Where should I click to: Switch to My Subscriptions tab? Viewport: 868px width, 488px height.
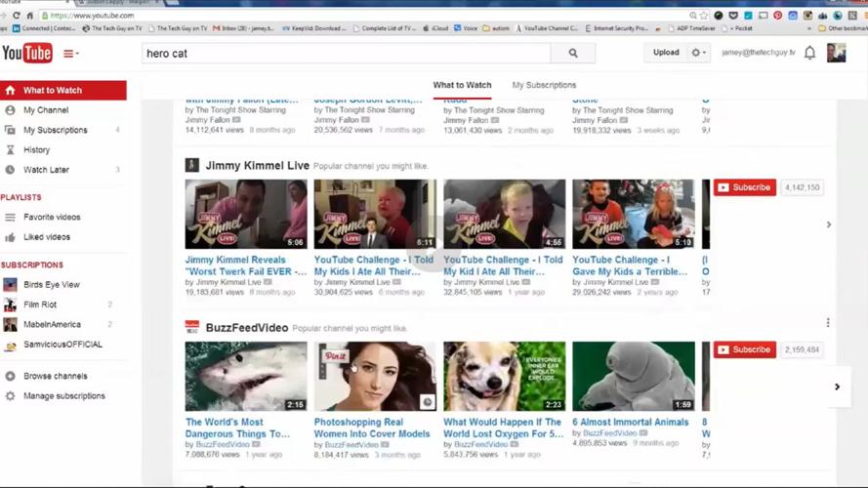[x=544, y=85]
